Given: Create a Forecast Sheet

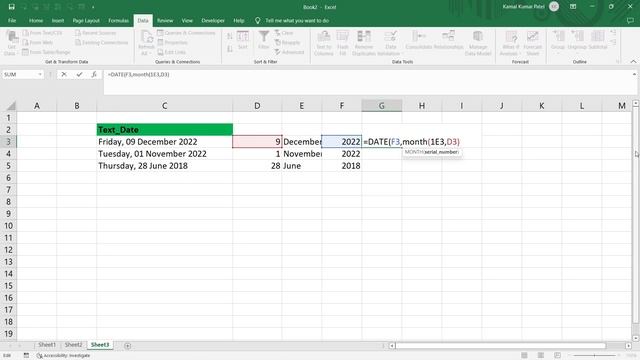Looking at the screenshot, I should (x=533, y=42).
